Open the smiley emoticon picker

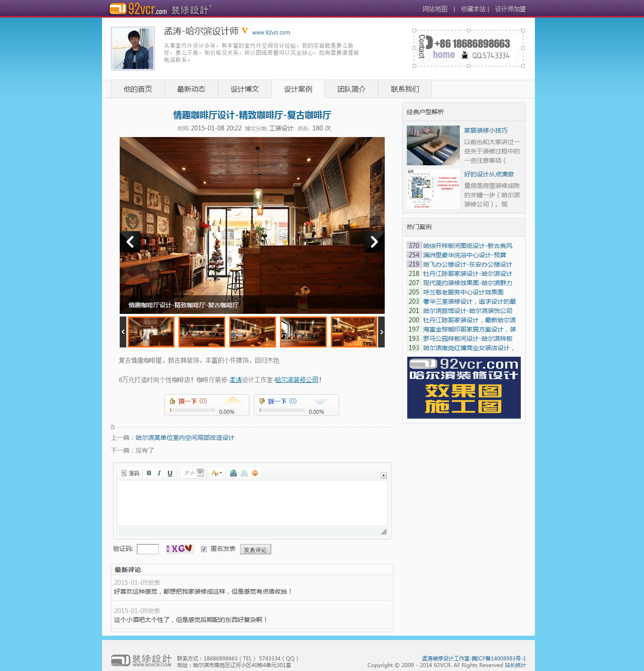click(x=255, y=473)
